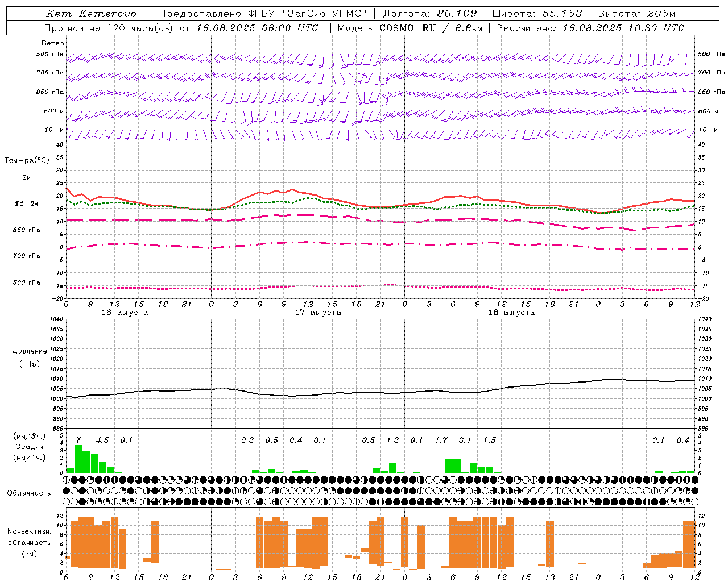Click the 7 precipitation total value
This screenshot has height=582, width=728.
(78, 440)
